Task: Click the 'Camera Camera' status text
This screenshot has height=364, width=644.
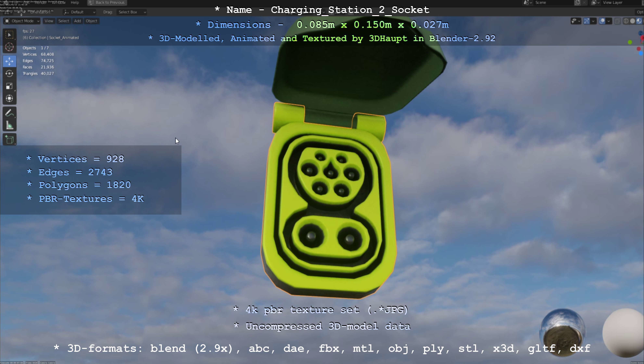Action: pos(47,363)
